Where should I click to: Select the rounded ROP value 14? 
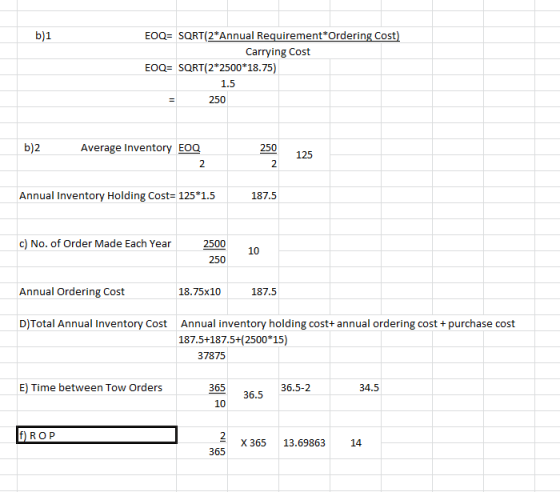tap(356, 443)
